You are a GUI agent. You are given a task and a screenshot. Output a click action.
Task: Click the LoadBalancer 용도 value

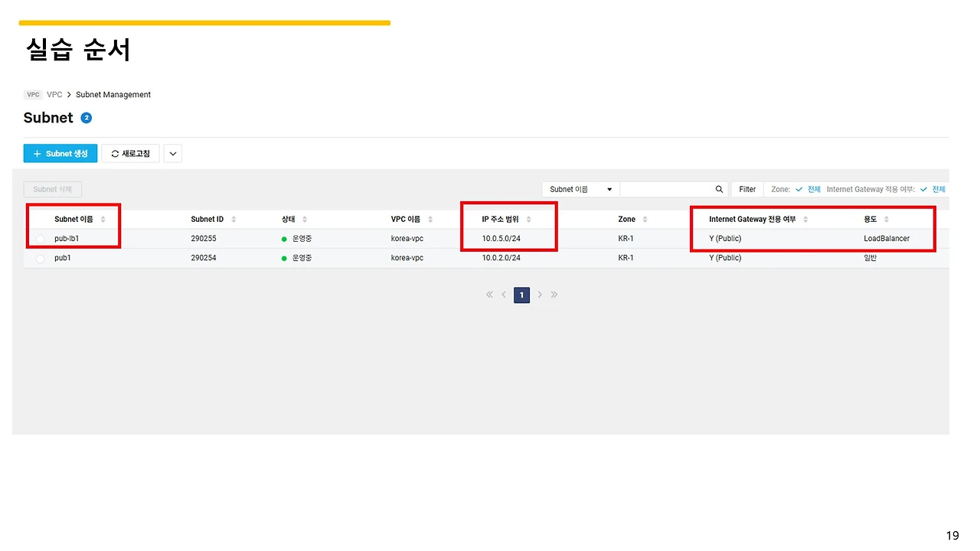pyautogui.click(x=887, y=239)
